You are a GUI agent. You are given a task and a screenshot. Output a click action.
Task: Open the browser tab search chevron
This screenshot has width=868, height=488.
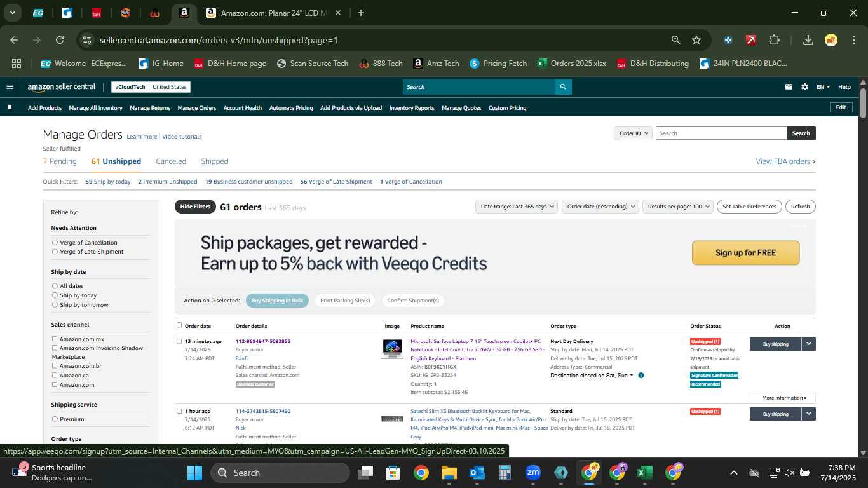(x=12, y=13)
